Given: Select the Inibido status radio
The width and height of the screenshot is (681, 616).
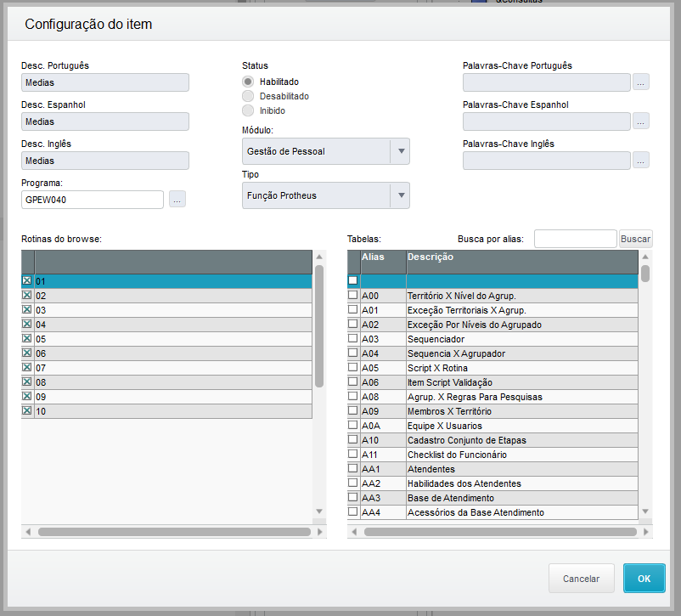Looking at the screenshot, I should (x=248, y=110).
